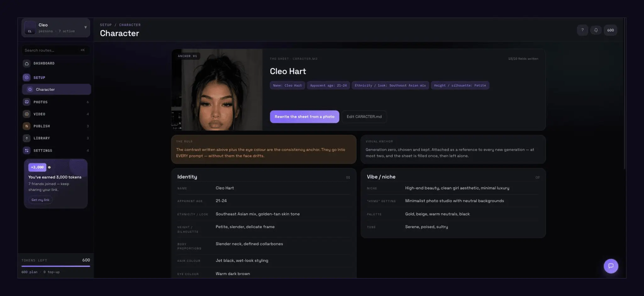This screenshot has height=296, width=644.
Task: Navigate to Photos section
Action: (x=56, y=102)
